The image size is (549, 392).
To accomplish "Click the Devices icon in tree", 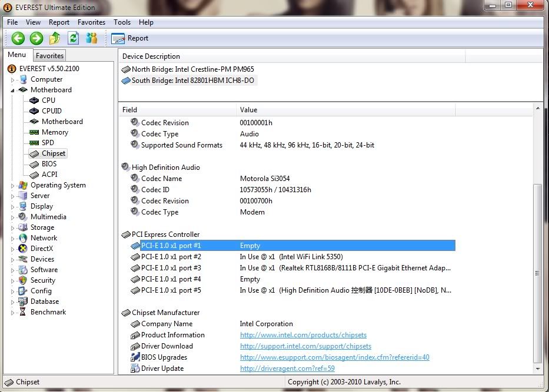I will [23, 259].
